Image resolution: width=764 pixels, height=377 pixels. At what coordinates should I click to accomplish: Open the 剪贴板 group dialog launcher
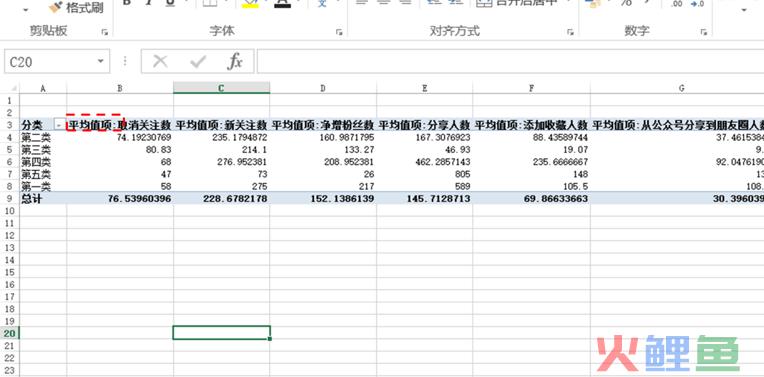click(104, 32)
